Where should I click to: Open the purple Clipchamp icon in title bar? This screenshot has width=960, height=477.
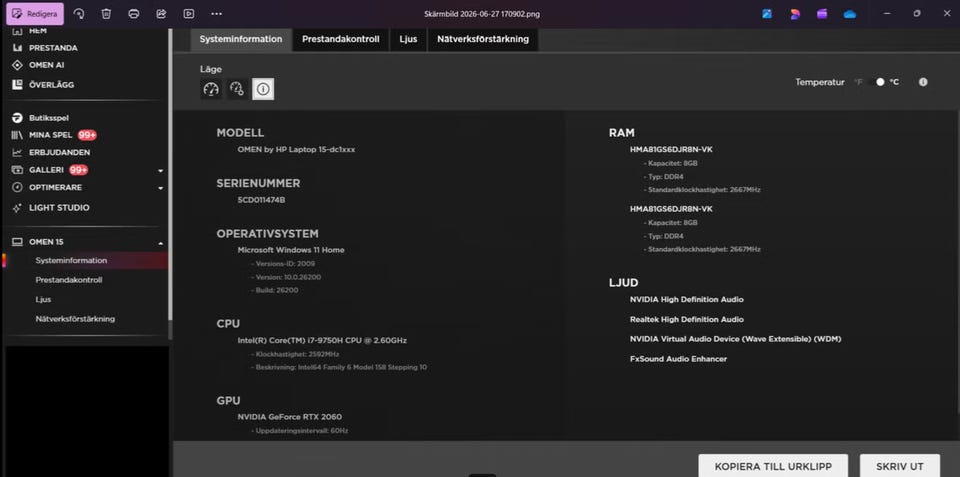822,13
